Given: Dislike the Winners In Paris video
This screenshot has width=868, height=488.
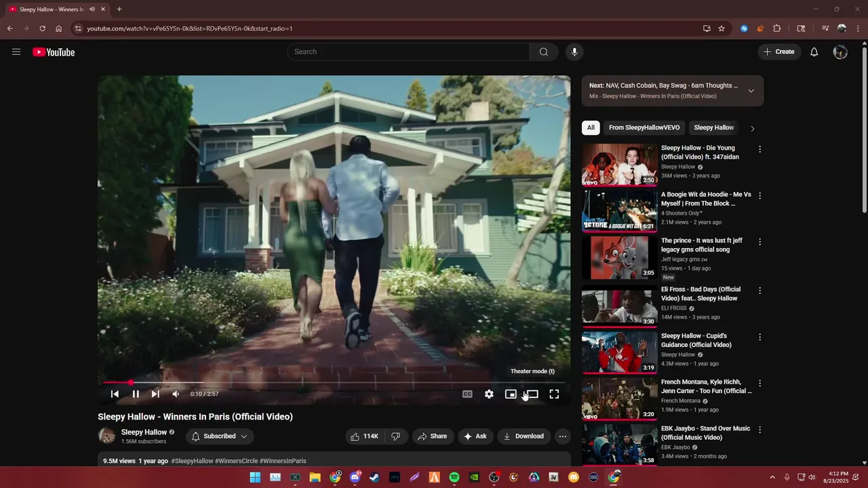Looking at the screenshot, I should 395,436.
